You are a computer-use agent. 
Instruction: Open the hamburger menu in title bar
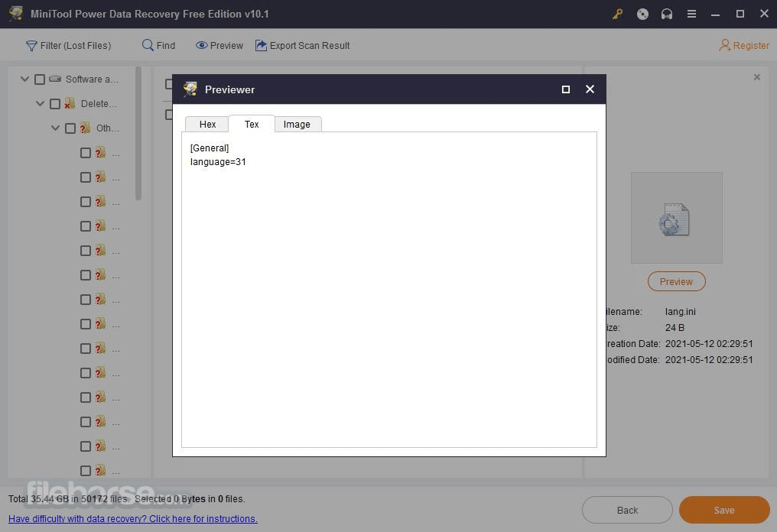click(x=691, y=14)
